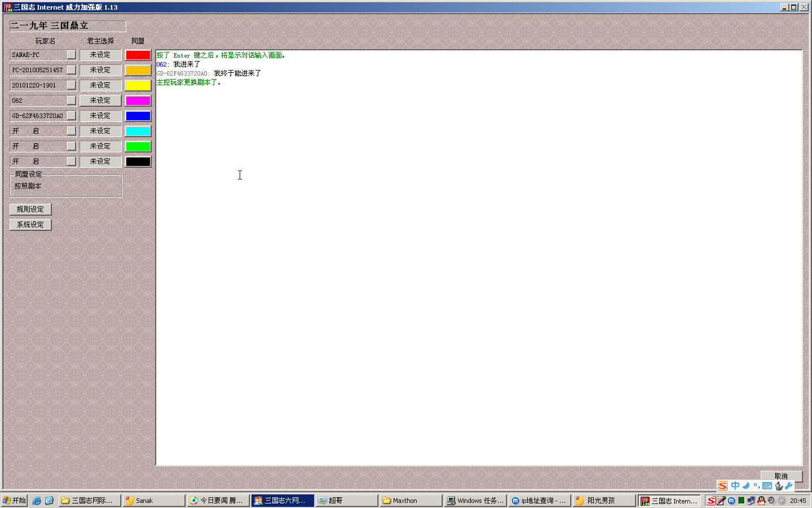812x508 pixels.
Task: Open the wrench settings icon on IME bar
Action: pos(789,486)
